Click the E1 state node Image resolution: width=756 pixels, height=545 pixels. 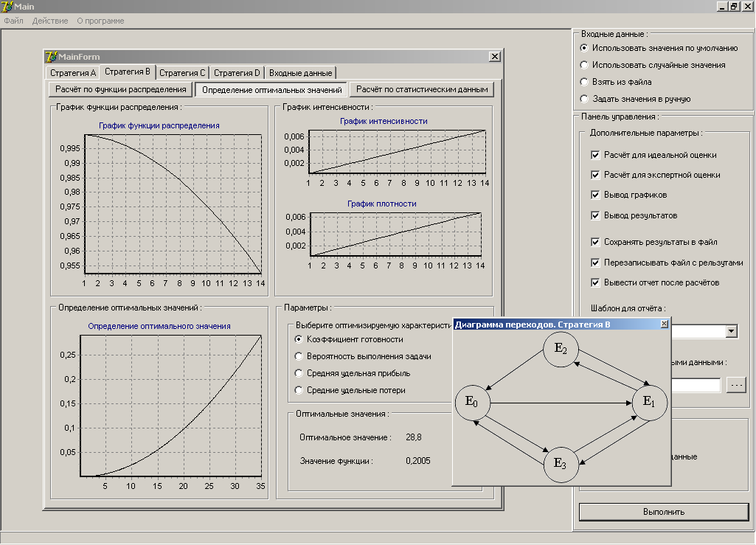[650, 402]
